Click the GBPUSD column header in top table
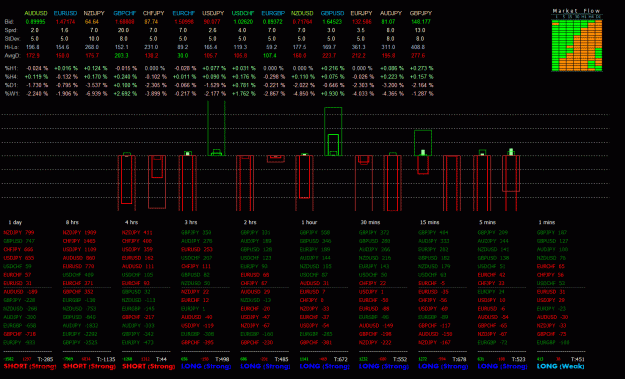625x379 pixels. click(332, 13)
